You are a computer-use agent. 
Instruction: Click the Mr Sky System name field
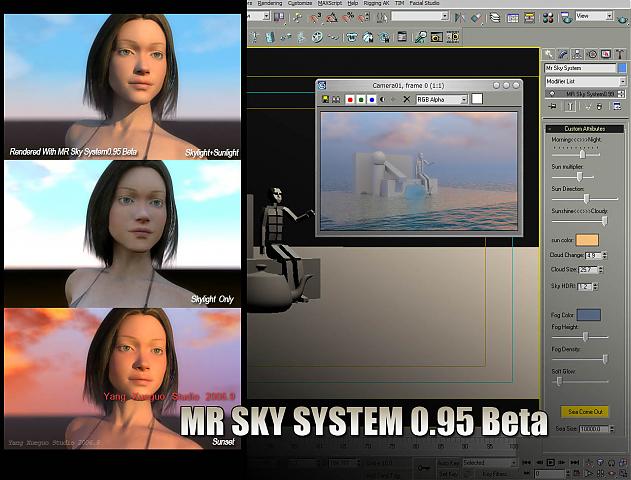[x=580, y=68]
